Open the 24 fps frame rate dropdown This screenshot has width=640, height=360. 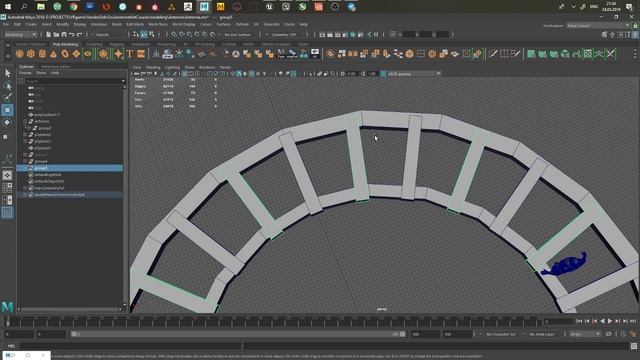[585, 334]
